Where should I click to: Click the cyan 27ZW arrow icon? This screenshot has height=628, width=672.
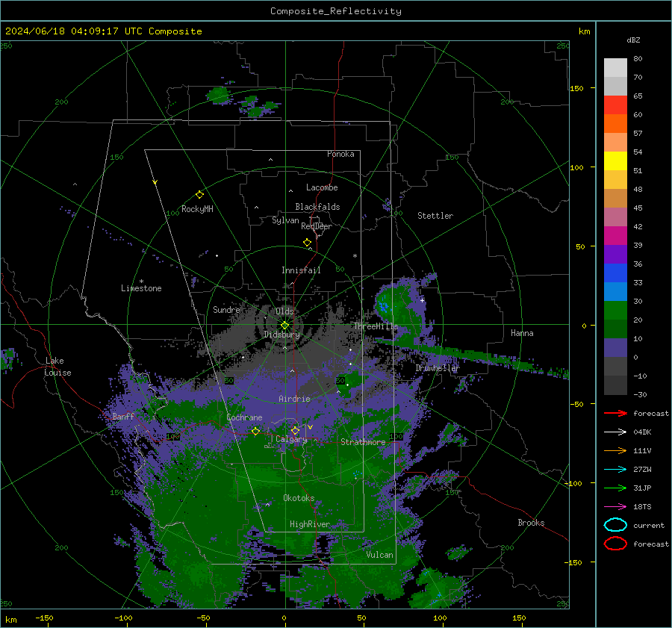click(615, 469)
